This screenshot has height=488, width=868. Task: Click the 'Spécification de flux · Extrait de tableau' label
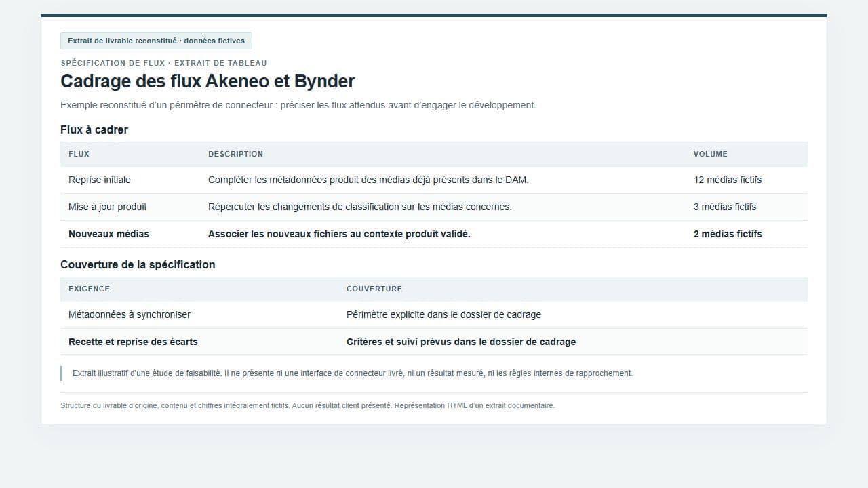click(x=163, y=63)
